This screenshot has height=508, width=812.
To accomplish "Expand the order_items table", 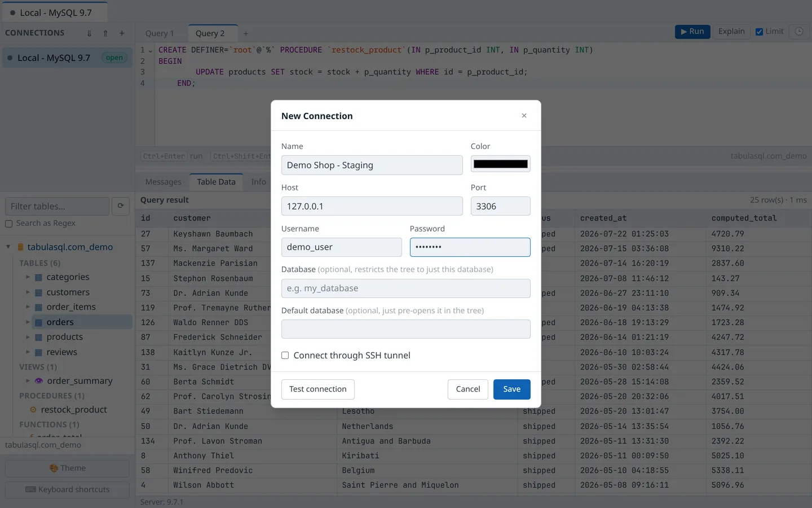I will click(28, 307).
